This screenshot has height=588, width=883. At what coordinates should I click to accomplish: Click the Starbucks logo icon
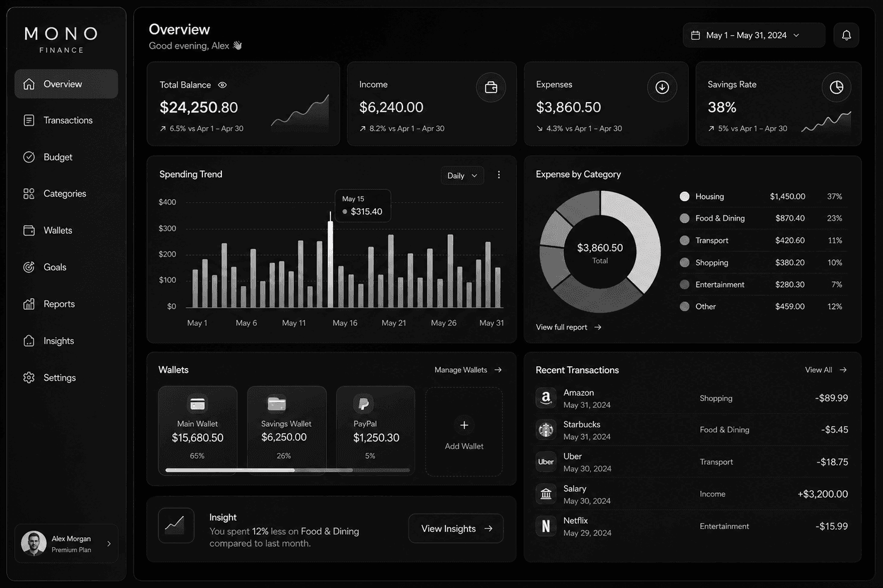click(x=546, y=430)
